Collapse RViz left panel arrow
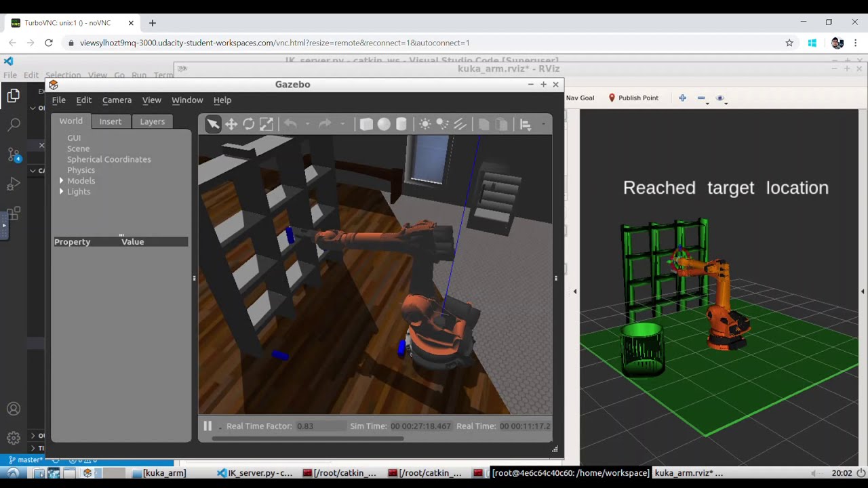This screenshot has width=868, height=488. tap(575, 291)
